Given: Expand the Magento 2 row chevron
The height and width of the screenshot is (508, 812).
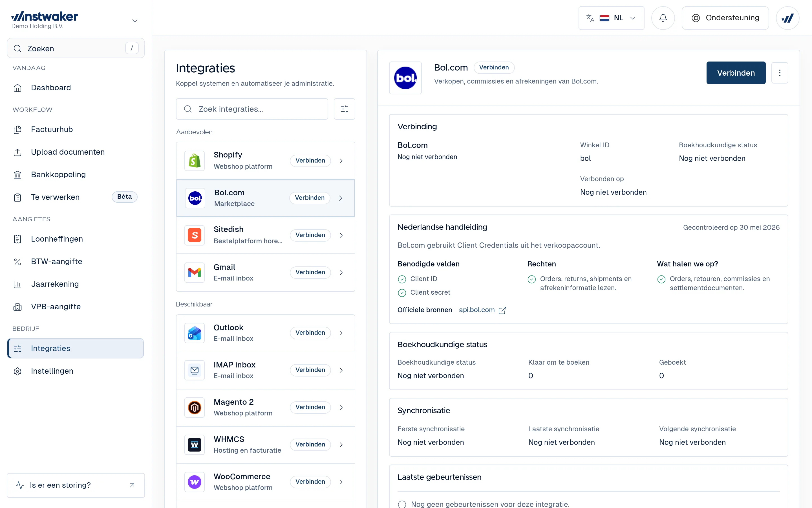Looking at the screenshot, I should point(341,408).
